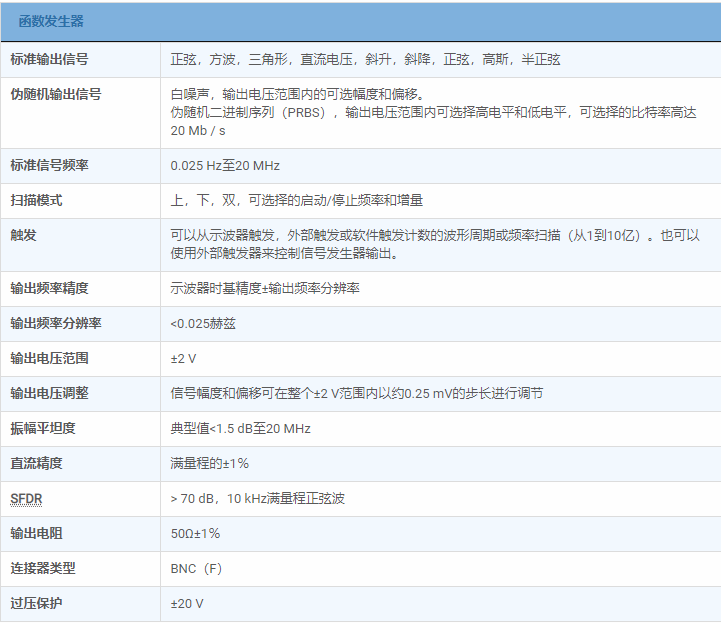Image resolution: width=721 pixels, height=623 pixels.
Task: Click the 伪随机输出信号 row label
Action: 55,94
